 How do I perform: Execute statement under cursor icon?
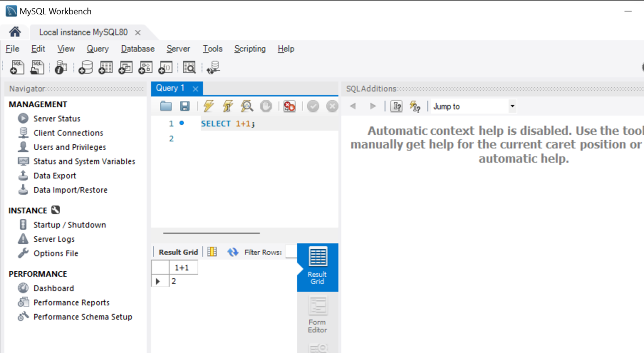228,106
